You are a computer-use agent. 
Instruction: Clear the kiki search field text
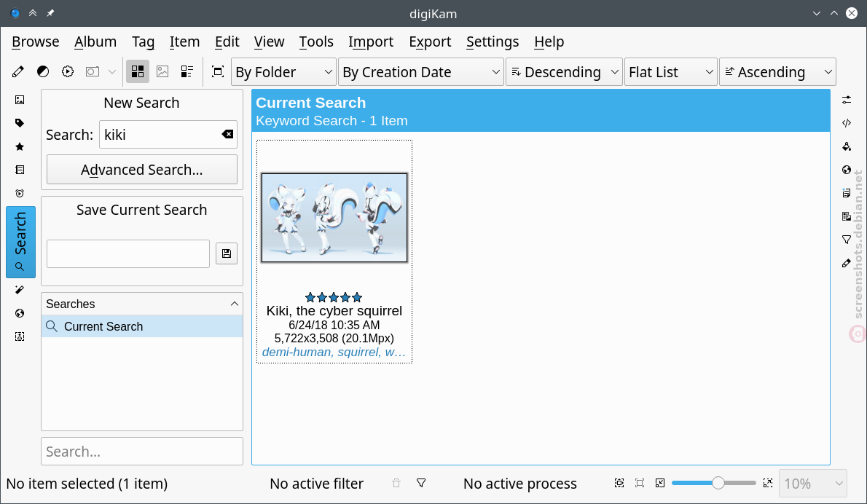pos(227,134)
